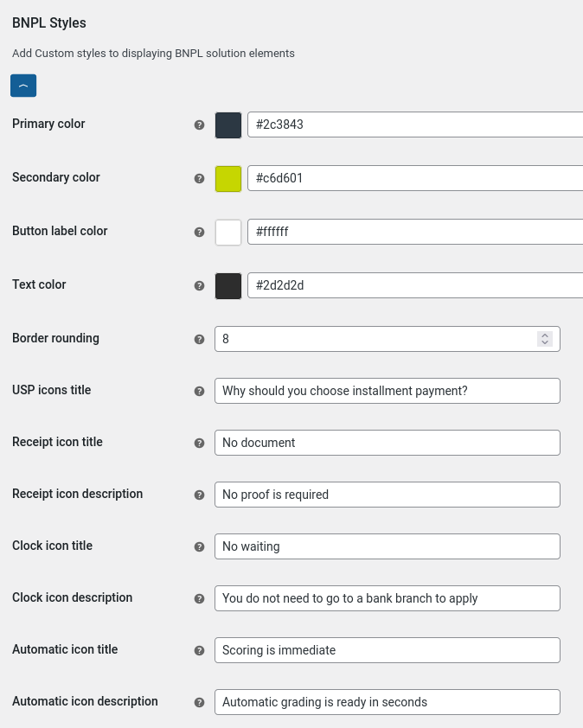Click into Receipt icon description field

click(387, 495)
